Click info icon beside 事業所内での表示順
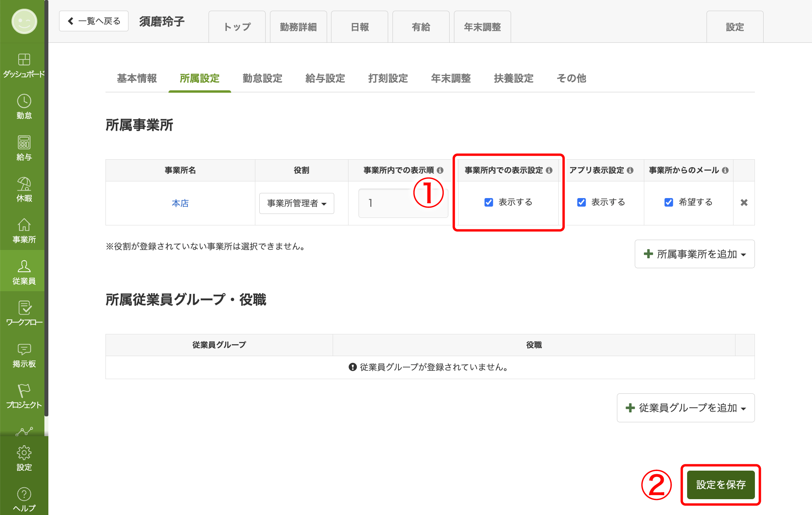Viewport: 812px width, 515px height. [x=440, y=170]
